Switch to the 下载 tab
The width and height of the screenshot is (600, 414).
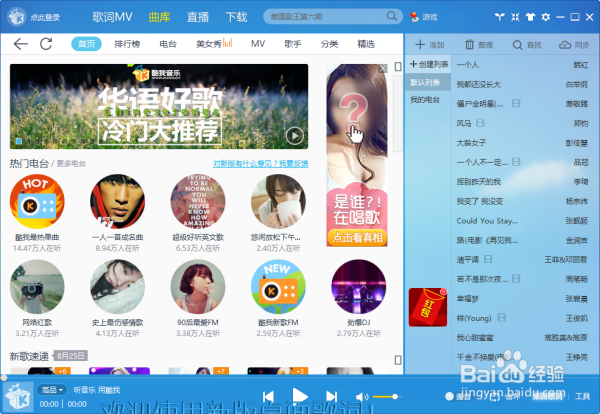point(236,17)
